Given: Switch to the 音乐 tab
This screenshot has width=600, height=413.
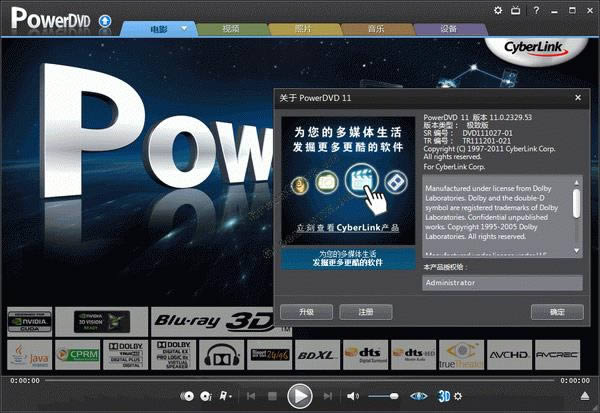Looking at the screenshot, I should 377,30.
